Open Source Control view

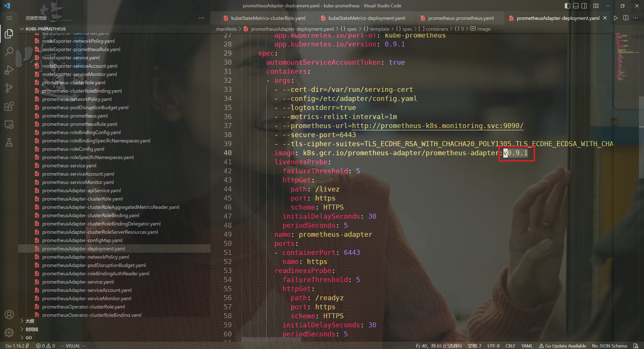tap(9, 88)
